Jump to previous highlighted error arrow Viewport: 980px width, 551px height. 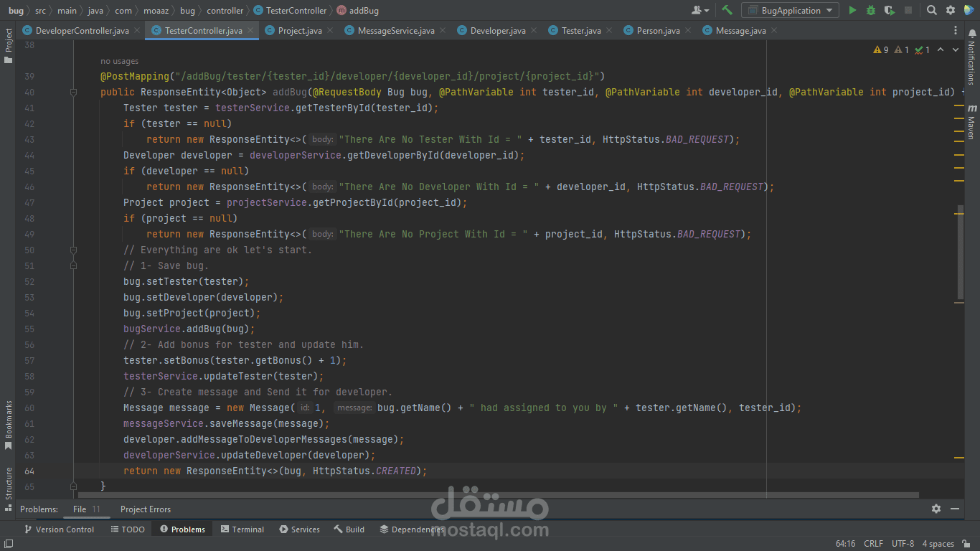[941, 50]
